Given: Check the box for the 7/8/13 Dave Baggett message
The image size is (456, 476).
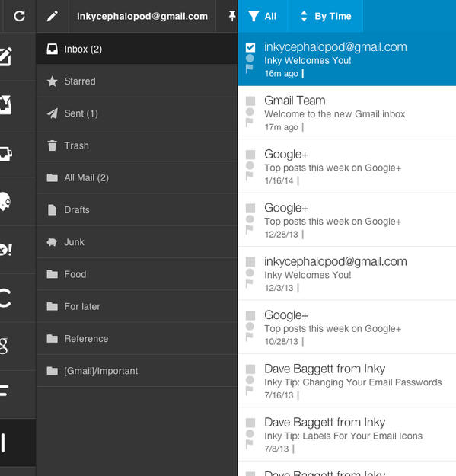Looking at the screenshot, I should click(250, 423).
